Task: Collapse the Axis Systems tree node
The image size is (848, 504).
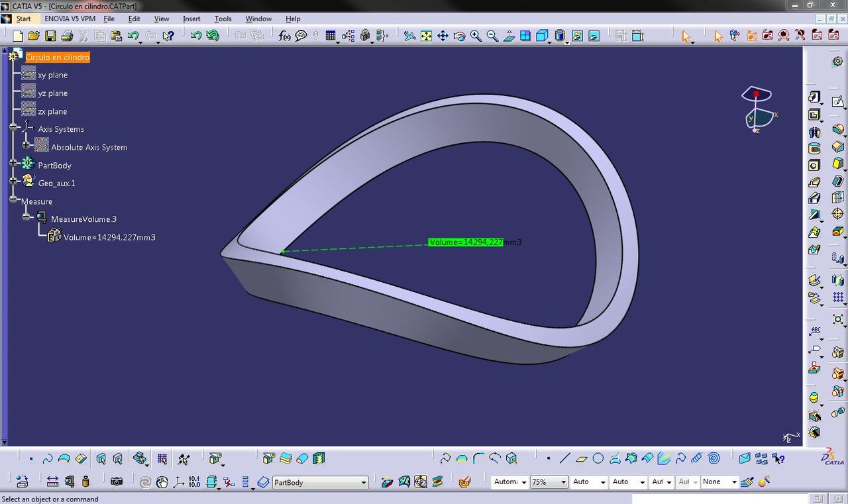Action: click(14, 126)
